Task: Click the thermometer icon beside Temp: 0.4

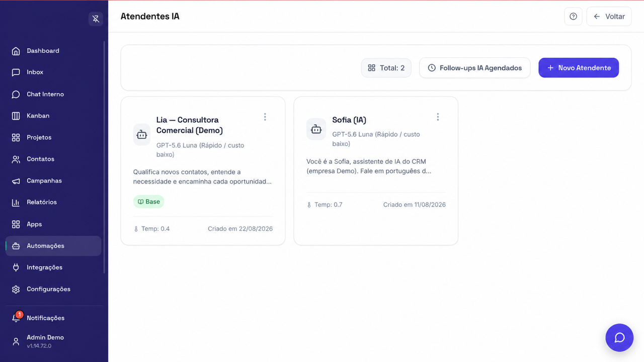Action: tap(136, 229)
